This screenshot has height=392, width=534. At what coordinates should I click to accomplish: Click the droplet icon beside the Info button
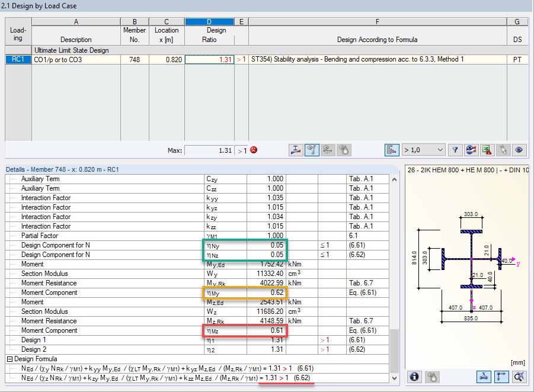(431, 377)
